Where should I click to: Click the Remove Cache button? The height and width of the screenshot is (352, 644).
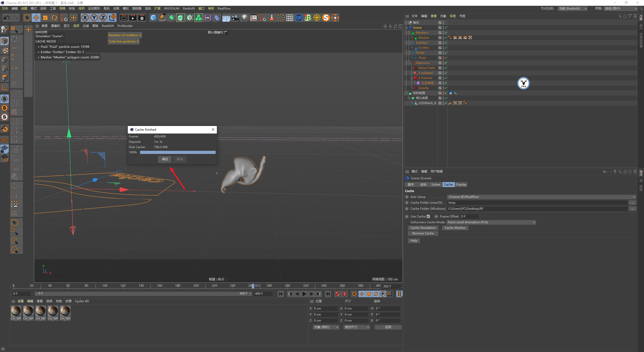click(x=423, y=233)
